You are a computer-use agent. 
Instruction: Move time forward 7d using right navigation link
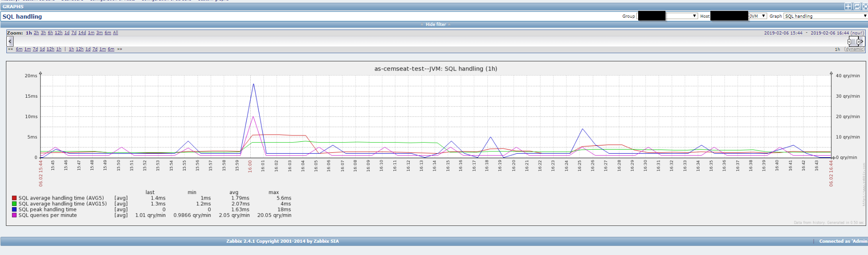click(95, 49)
